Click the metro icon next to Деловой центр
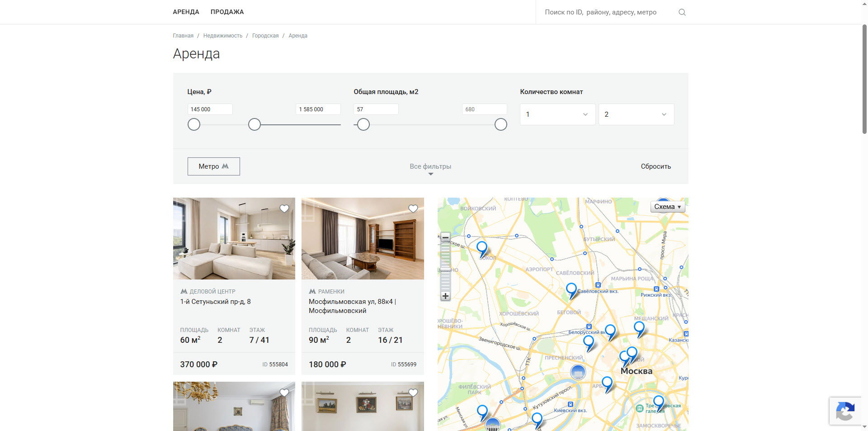868x431 pixels. pyautogui.click(x=184, y=292)
